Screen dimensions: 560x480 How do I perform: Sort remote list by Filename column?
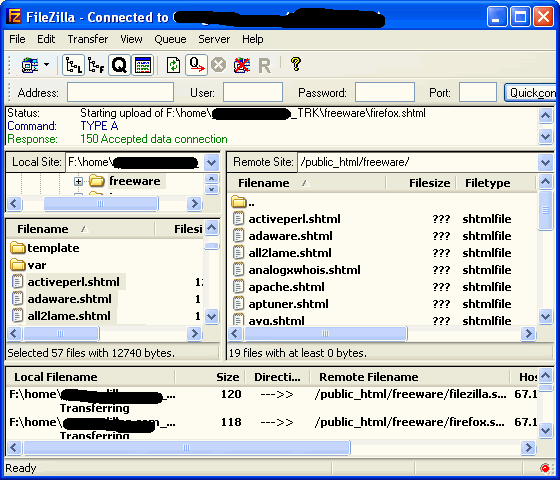click(x=306, y=183)
